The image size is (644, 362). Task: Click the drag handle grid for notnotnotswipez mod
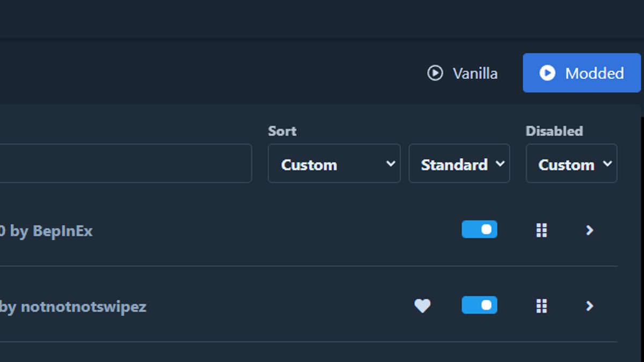coord(541,306)
